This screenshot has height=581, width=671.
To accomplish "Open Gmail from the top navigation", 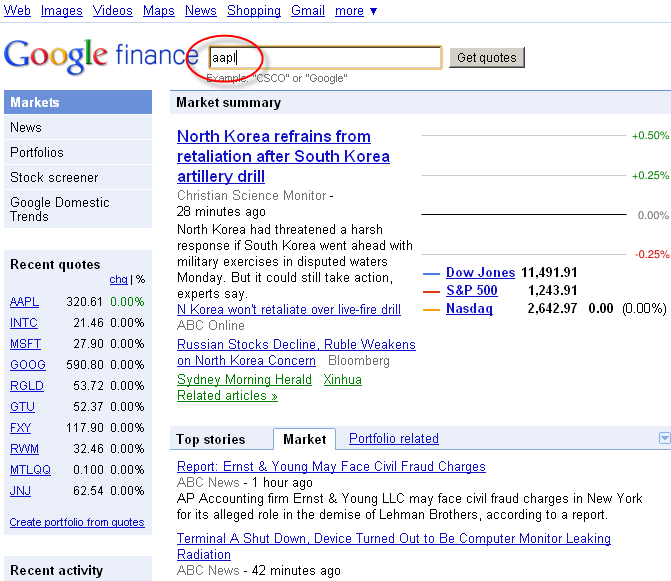I will [x=307, y=11].
